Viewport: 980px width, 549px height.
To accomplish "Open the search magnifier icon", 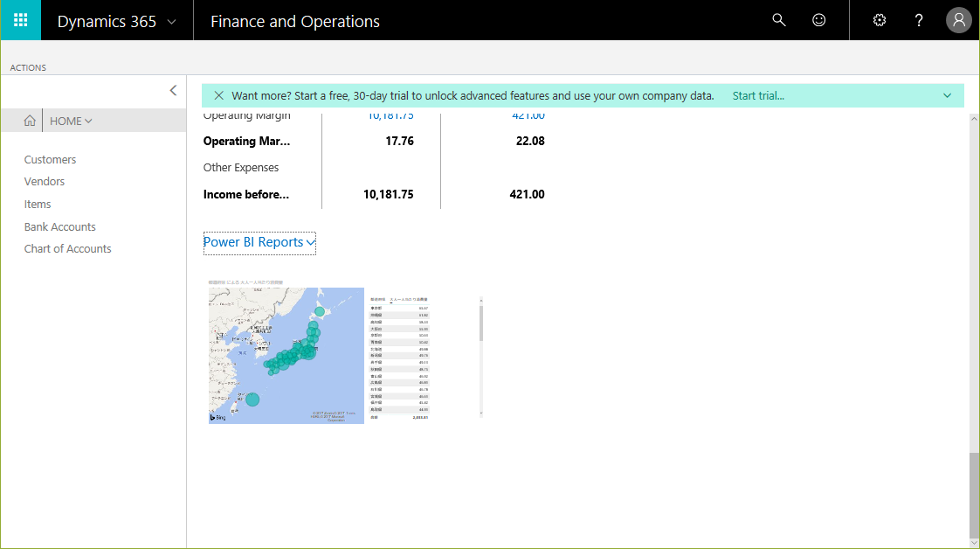I will click(x=779, y=20).
